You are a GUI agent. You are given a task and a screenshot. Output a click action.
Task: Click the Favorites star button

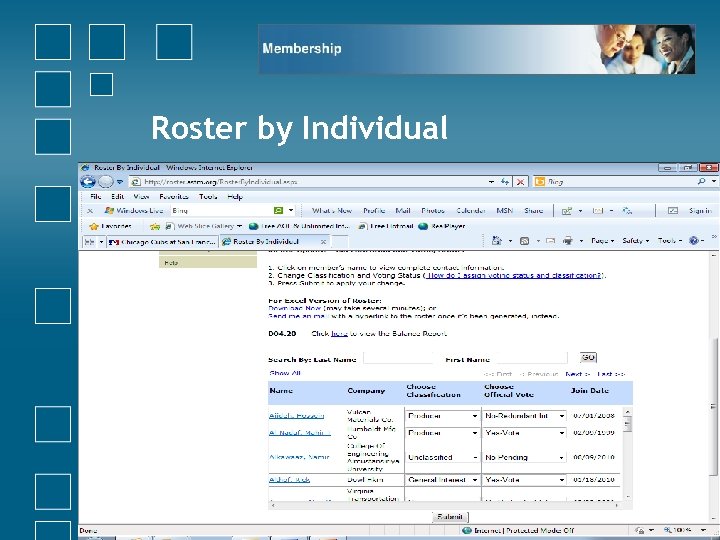(110, 226)
